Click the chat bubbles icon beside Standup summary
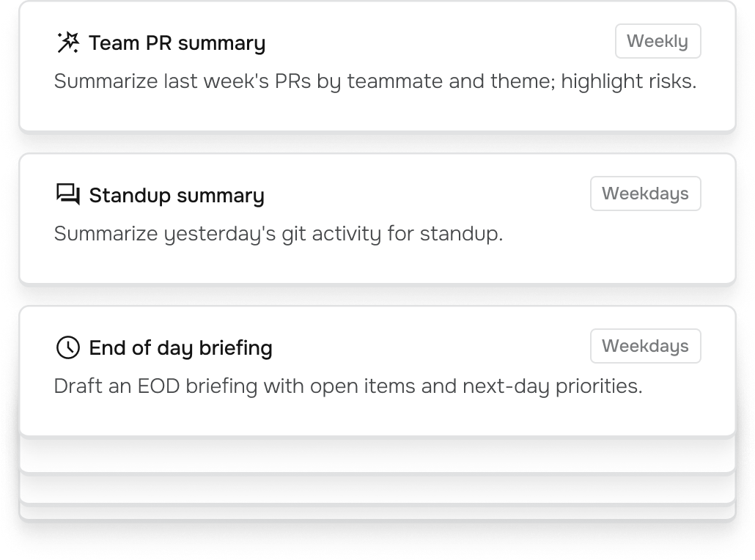The image size is (755, 560). click(x=68, y=194)
